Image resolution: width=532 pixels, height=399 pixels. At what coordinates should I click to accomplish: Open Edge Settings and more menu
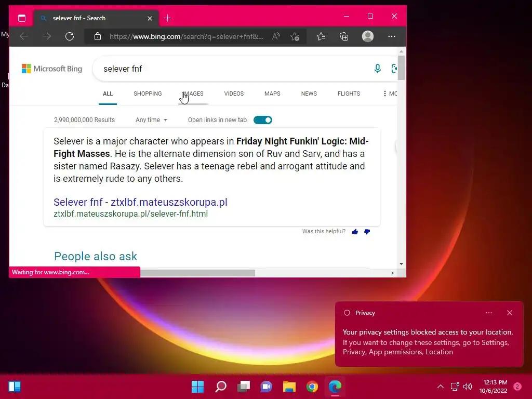click(x=392, y=36)
